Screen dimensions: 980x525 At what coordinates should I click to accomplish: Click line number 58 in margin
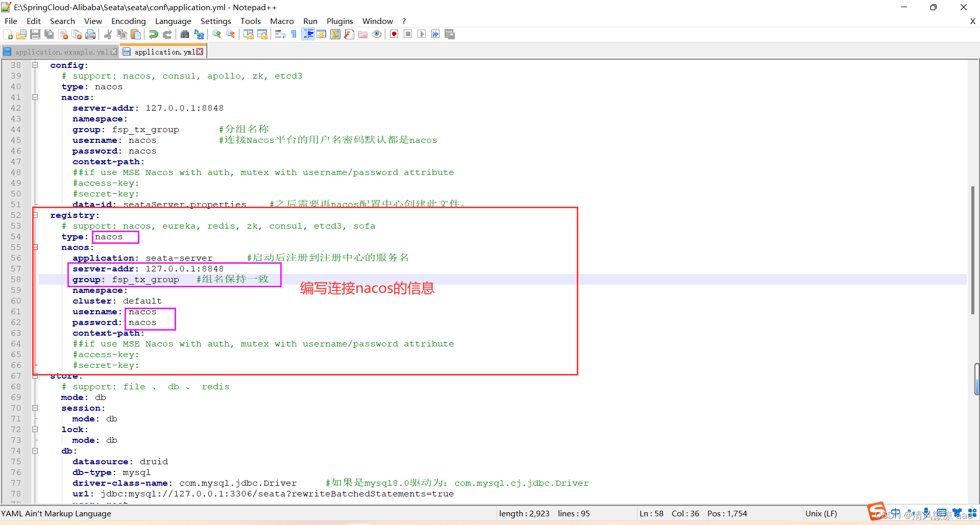coord(16,280)
